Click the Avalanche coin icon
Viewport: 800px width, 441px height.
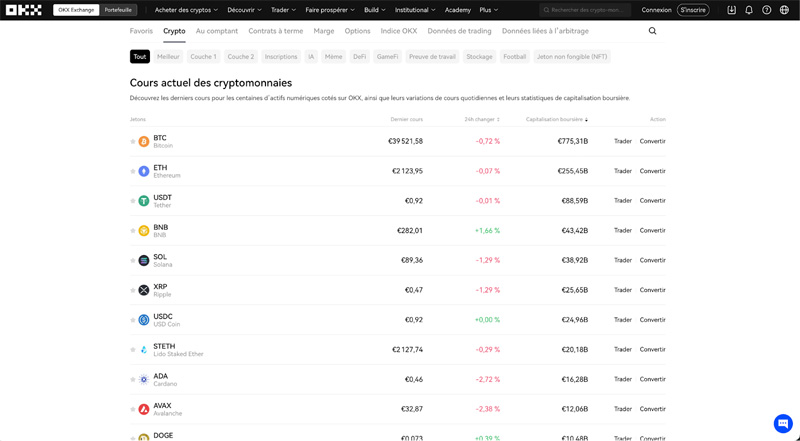point(144,409)
